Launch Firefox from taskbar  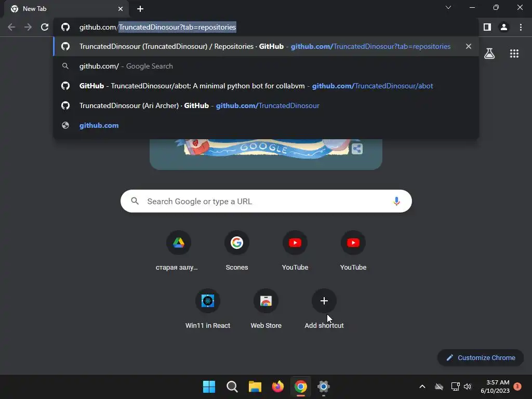click(278, 387)
